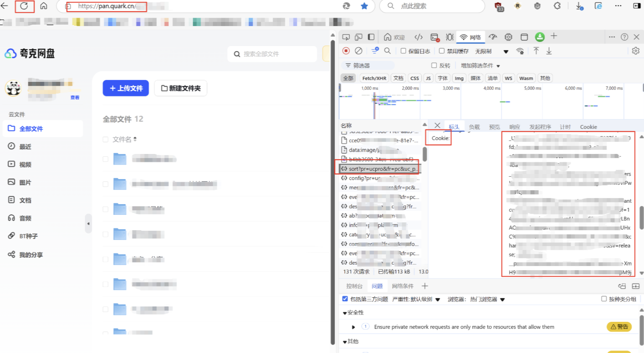
Task: Switch to the Cookie tab
Action: pyautogui.click(x=588, y=127)
